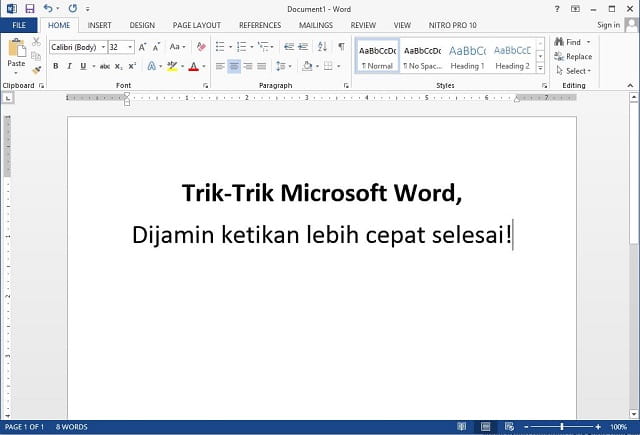The width and height of the screenshot is (640, 435).
Task: Expand the Styles gallery More button
Action: pos(540,68)
